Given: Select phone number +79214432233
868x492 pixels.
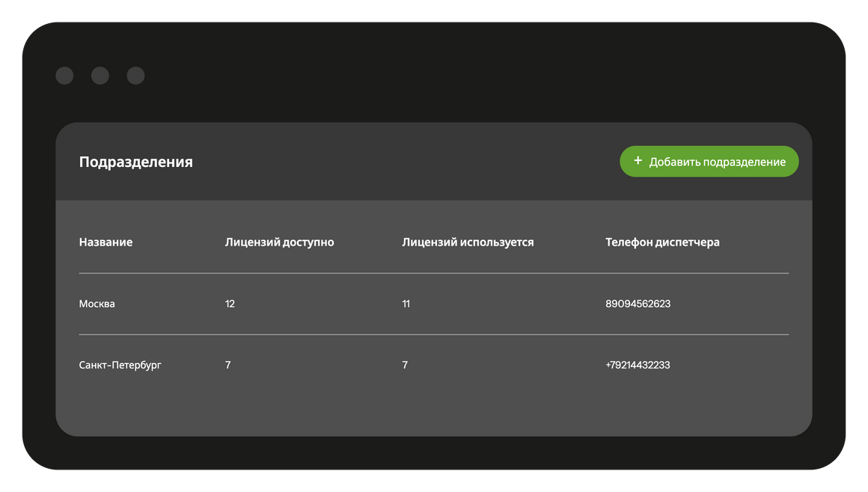Looking at the screenshot, I should (638, 365).
